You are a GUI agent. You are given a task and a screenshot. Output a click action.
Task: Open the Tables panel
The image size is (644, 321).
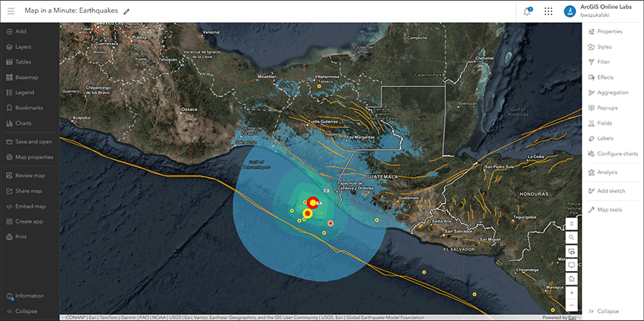tap(19, 62)
